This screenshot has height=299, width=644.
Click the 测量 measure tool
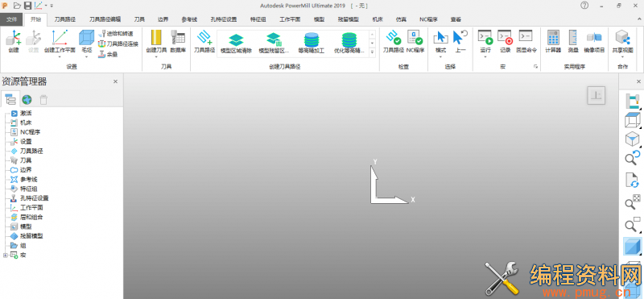pyautogui.click(x=573, y=37)
